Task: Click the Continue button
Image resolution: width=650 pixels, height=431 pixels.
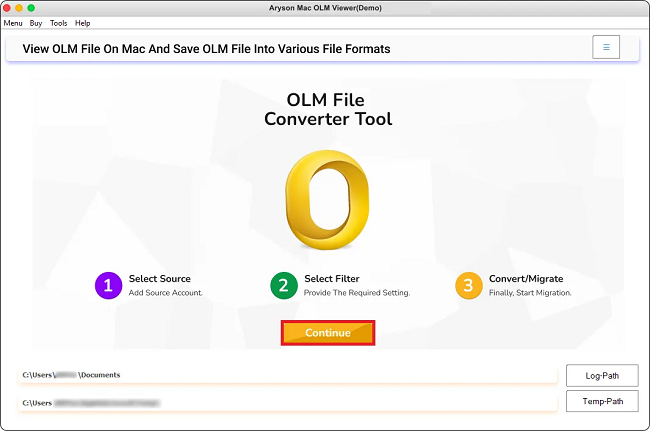Action: (x=328, y=333)
